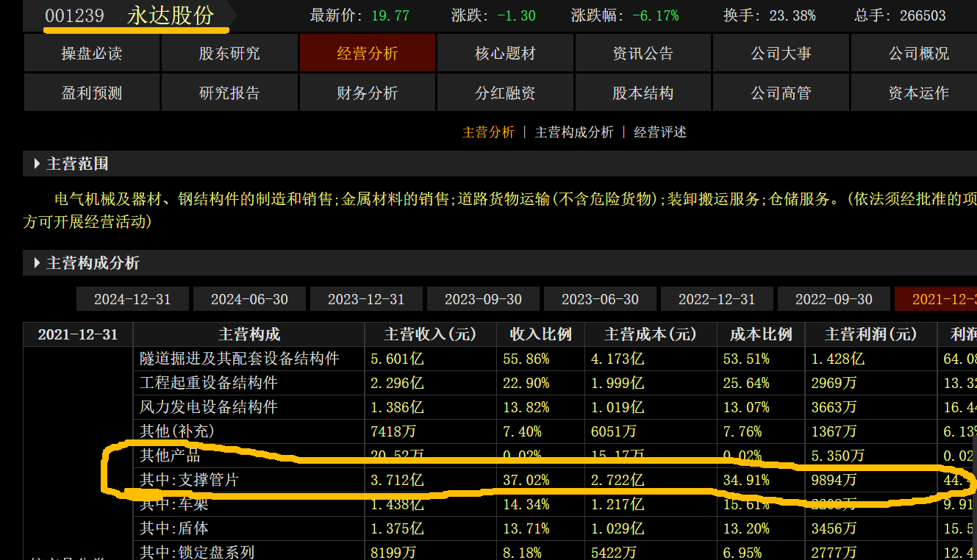Viewport: 977px width, 560px height.
Task: Click the 成本比例 column header
Action: coord(761,334)
